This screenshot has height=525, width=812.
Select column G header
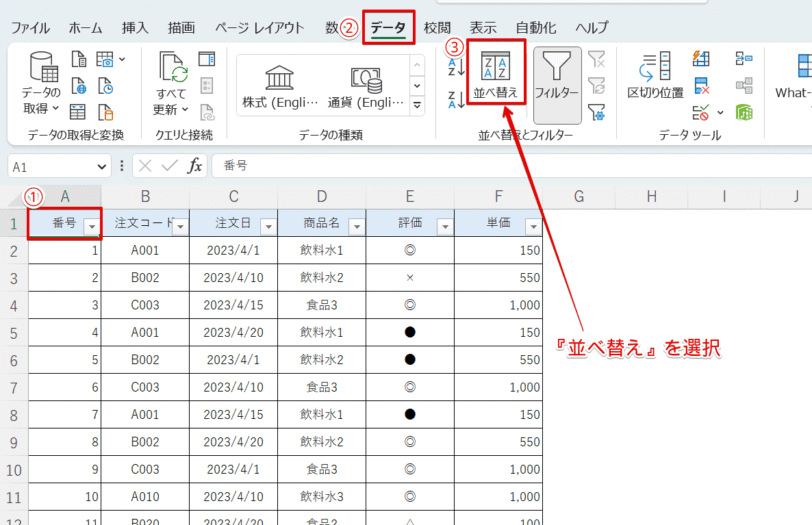coord(579,197)
